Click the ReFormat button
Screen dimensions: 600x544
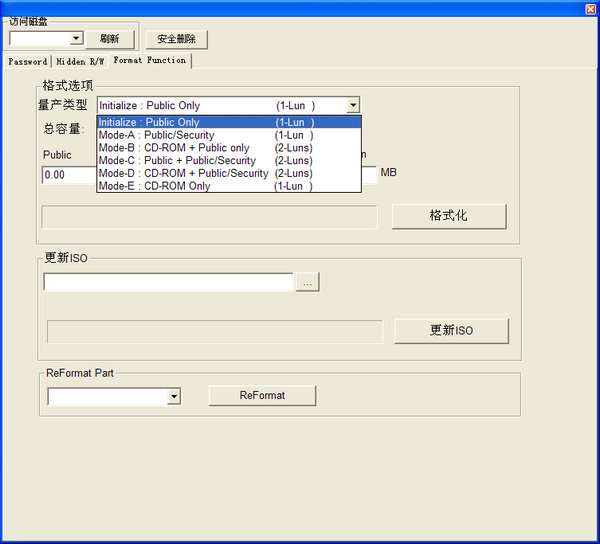[x=262, y=396]
